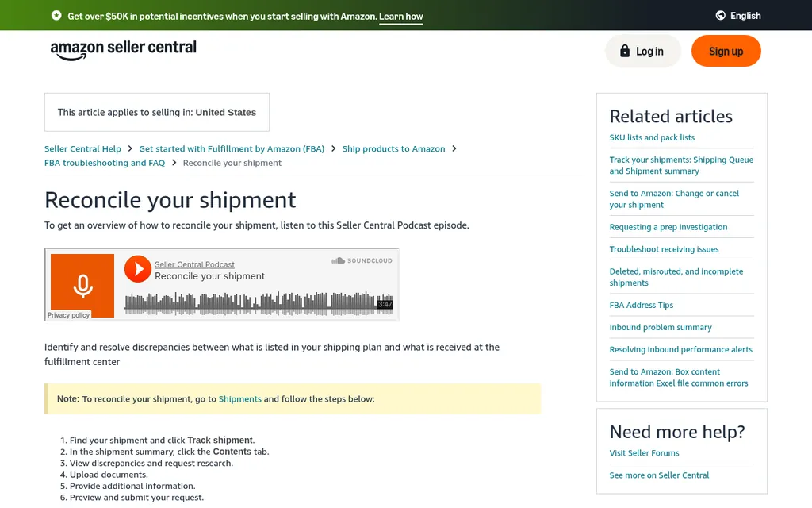Screen dimensions: 812x508
Task: Click See more on Seller Central
Action: point(659,475)
